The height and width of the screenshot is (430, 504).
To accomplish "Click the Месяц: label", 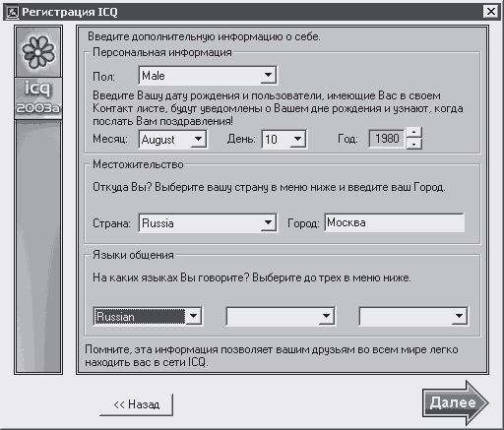I will (x=110, y=139).
